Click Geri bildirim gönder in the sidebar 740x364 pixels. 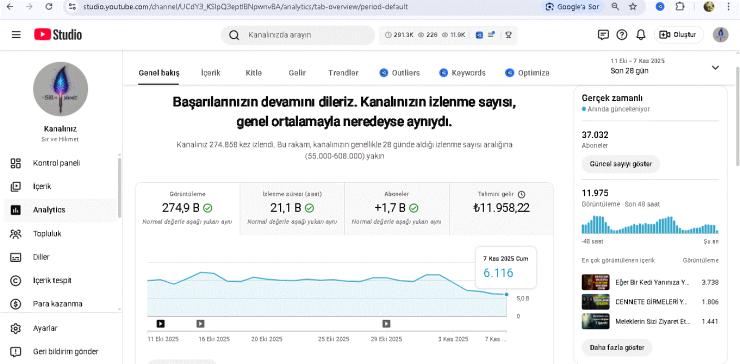point(60,352)
